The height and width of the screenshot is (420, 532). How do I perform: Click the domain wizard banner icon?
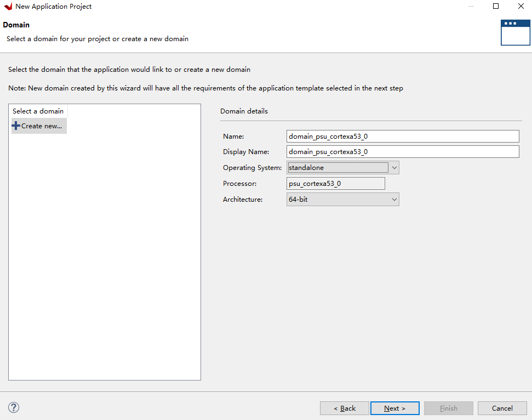point(515,32)
